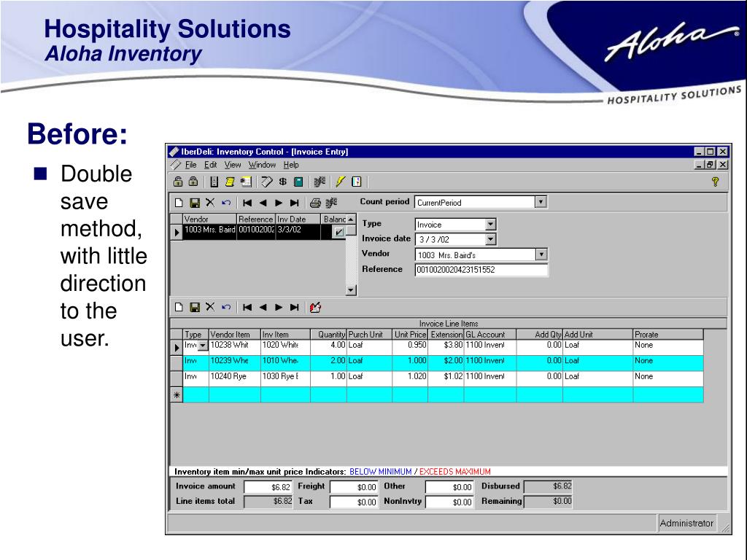Image resolution: width=747 pixels, height=560 pixels.
Task: Click the Other amount field
Action: click(x=449, y=487)
